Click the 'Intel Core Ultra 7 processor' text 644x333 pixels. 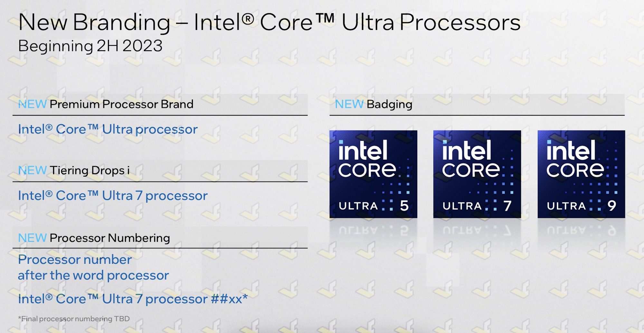113,196
